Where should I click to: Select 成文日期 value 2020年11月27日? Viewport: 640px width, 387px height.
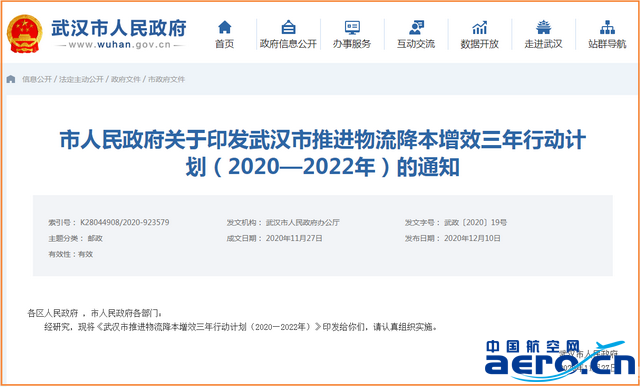click(x=294, y=238)
